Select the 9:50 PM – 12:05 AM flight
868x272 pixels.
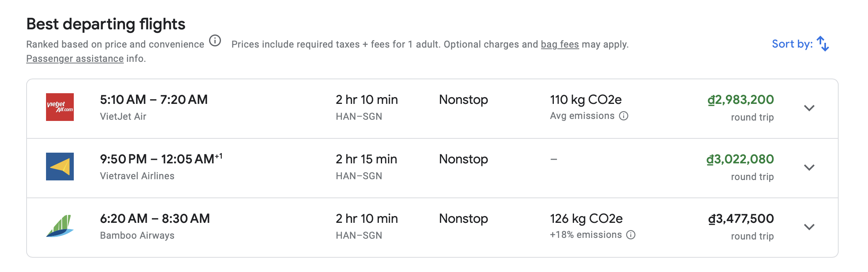coord(157,159)
